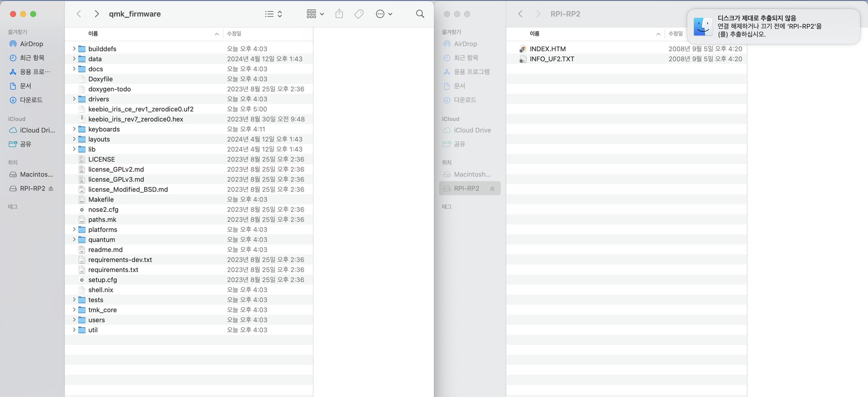
Task: Eject RPI-RP2 in right window sidebar
Action: pos(492,188)
